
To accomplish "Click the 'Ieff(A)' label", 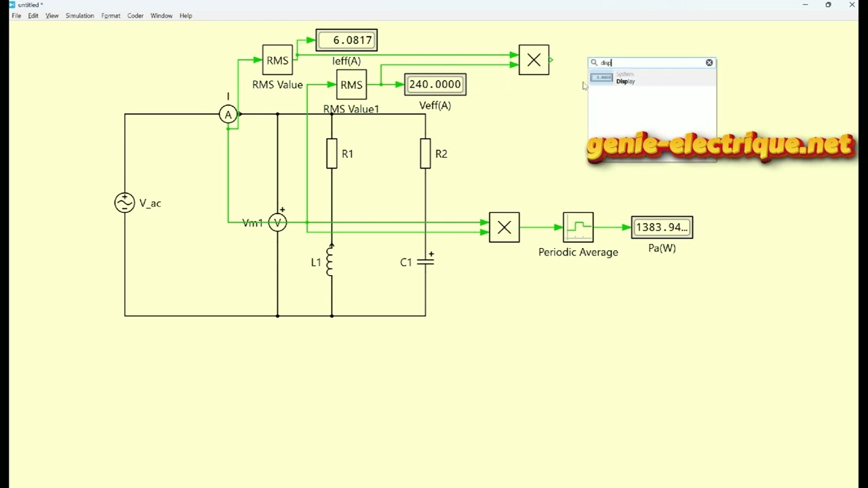I will 347,61.
